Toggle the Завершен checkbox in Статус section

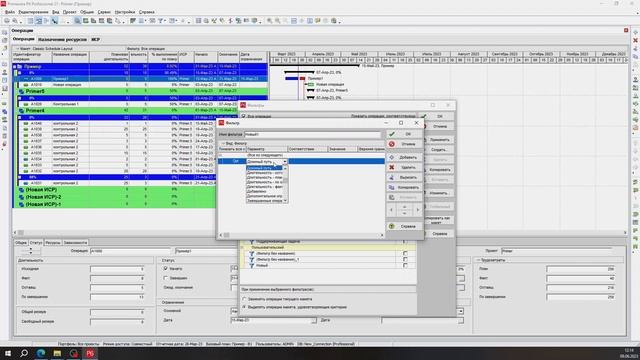[x=166, y=278]
